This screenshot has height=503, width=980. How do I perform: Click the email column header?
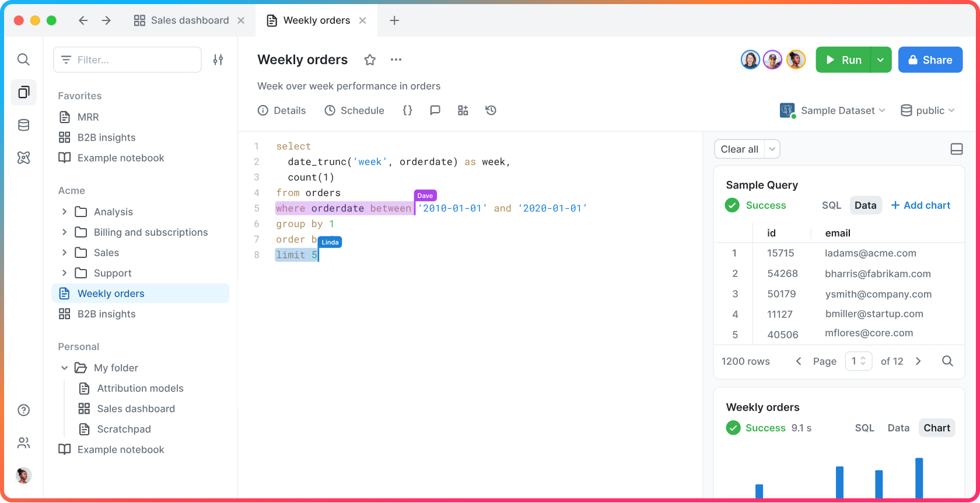(x=838, y=233)
